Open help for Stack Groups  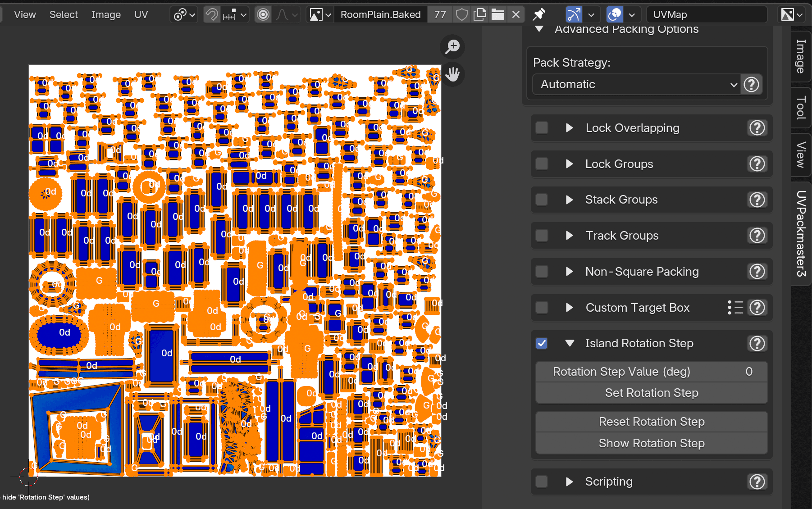pyautogui.click(x=757, y=200)
